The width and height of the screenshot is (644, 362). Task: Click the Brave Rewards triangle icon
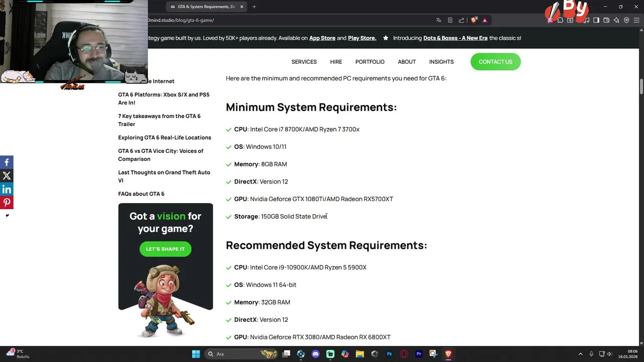tap(485, 20)
